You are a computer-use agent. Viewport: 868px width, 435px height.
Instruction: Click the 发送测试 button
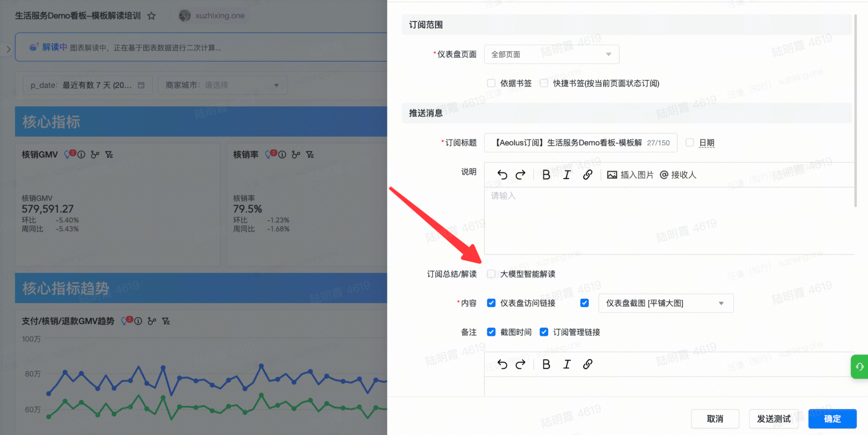(774, 419)
